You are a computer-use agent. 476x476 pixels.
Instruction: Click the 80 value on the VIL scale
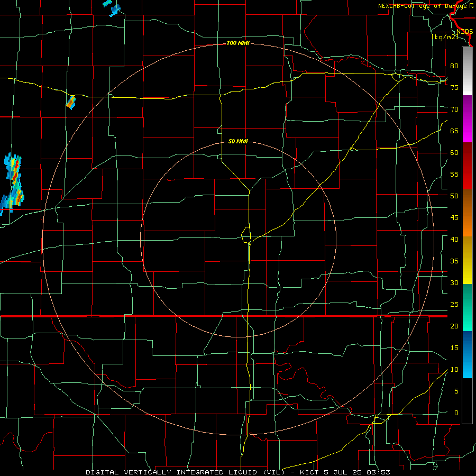454,66
